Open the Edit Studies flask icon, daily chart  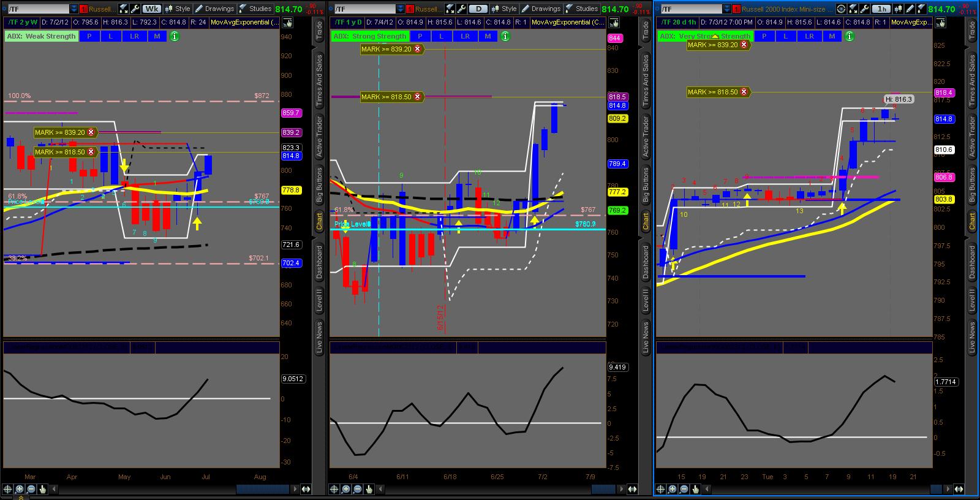450,9
